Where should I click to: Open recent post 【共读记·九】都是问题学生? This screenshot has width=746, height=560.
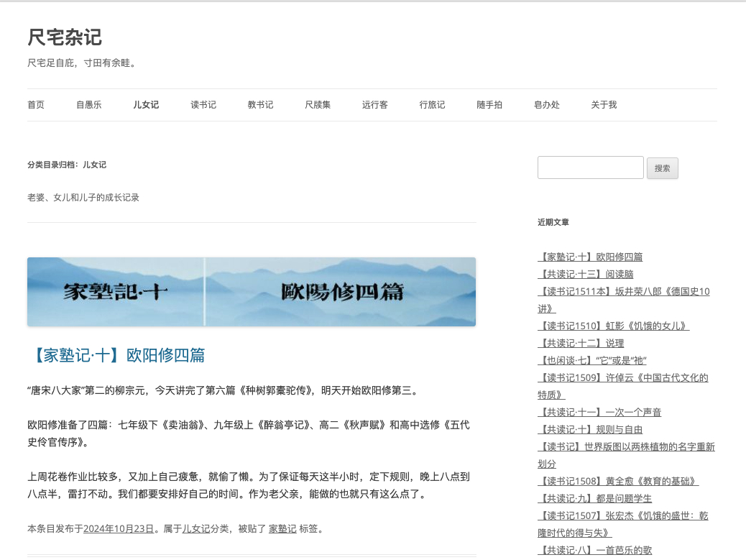point(594,498)
